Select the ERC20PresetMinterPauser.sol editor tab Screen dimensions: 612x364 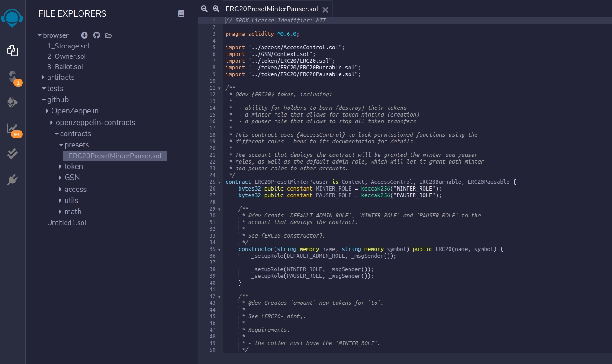tap(271, 9)
